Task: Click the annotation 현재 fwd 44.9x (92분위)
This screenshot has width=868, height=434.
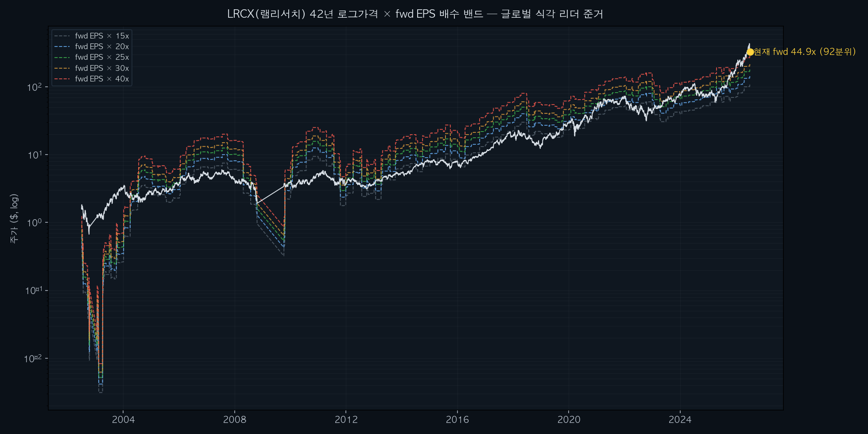Action: click(805, 52)
